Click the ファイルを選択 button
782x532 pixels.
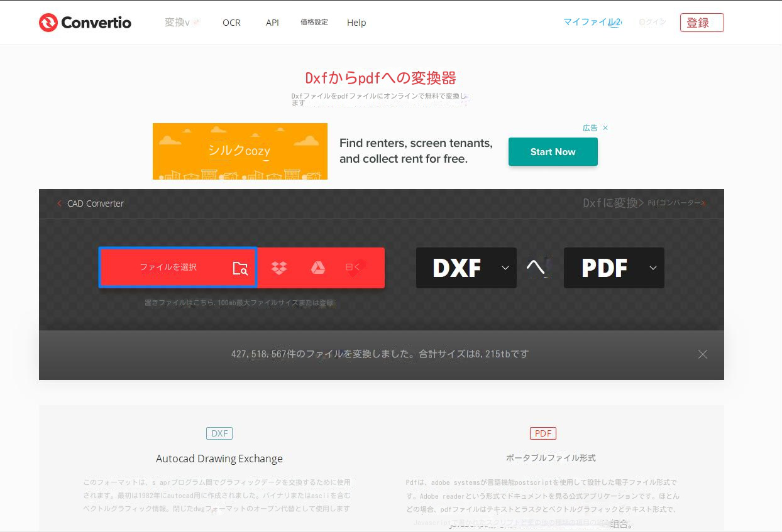click(x=177, y=268)
